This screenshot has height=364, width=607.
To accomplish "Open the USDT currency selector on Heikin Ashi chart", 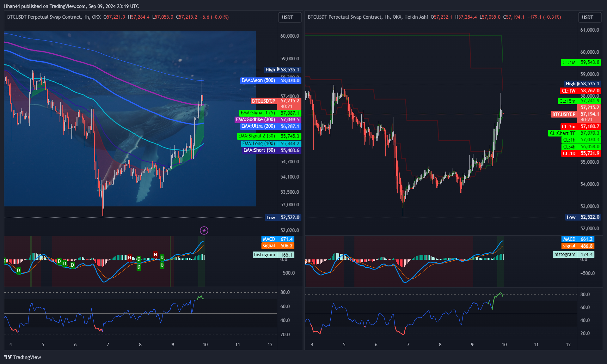I will coord(589,17).
